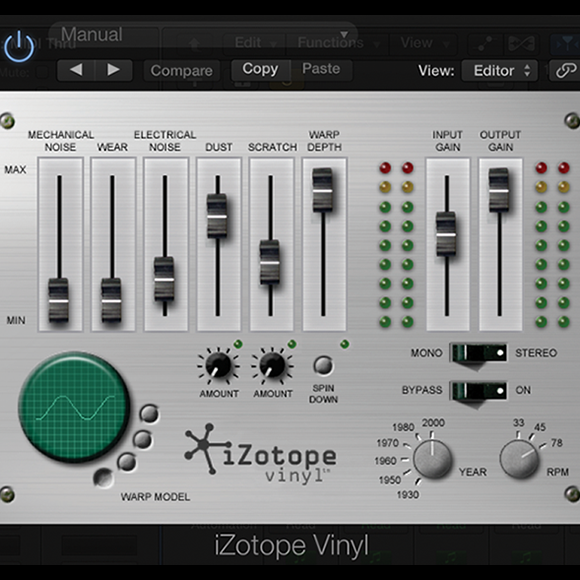
Task: Click the Warp Depth slider handle
Action: 322,190
